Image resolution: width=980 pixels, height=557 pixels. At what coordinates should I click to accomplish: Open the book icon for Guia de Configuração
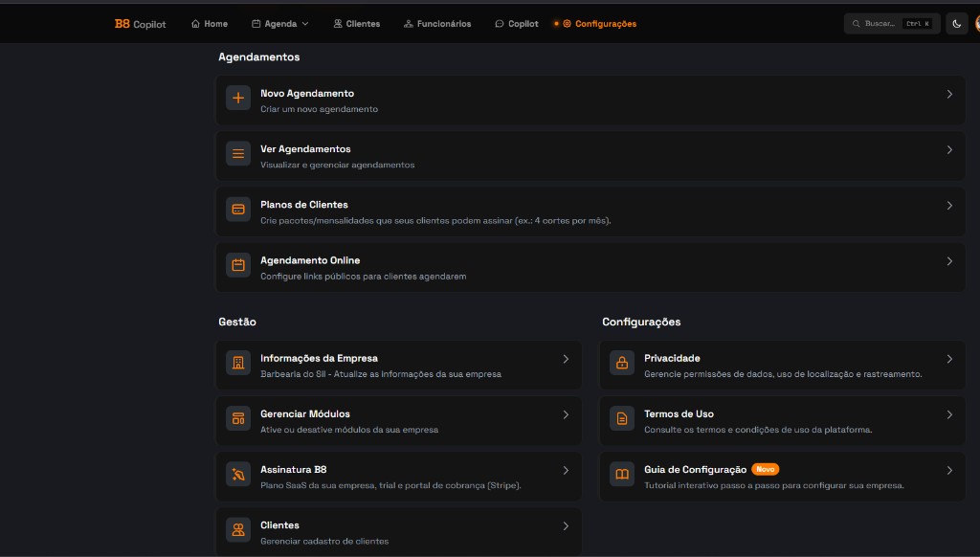coord(622,476)
